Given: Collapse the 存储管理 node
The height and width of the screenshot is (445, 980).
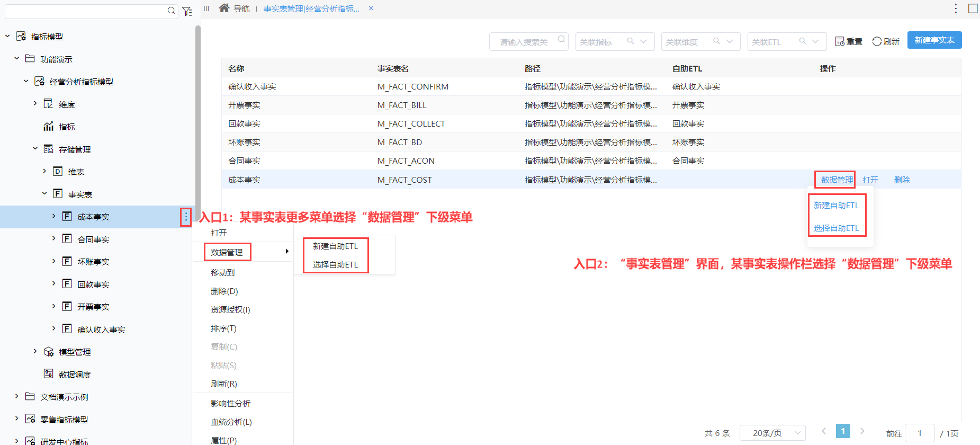Looking at the screenshot, I should pos(35,149).
